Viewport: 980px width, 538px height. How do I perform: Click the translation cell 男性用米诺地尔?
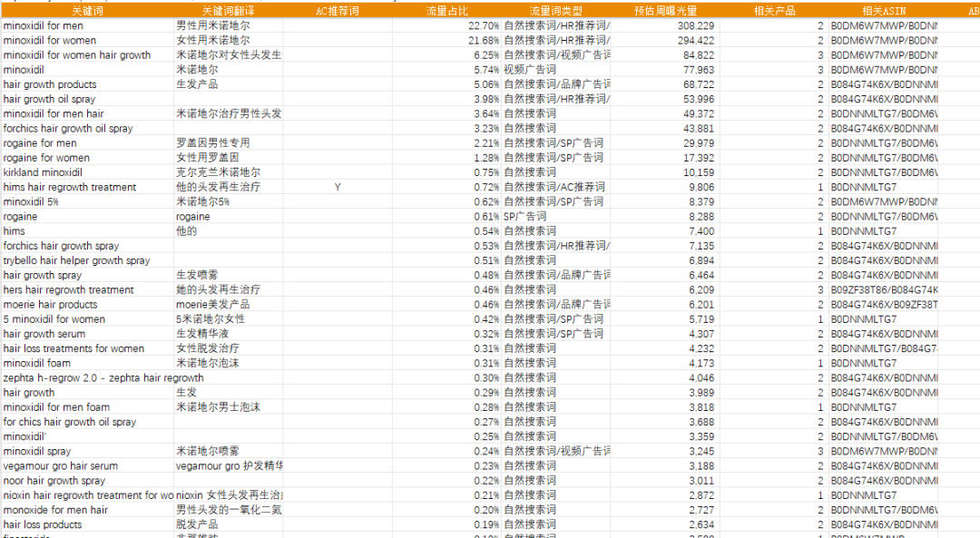pyautogui.click(x=228, y=25)
